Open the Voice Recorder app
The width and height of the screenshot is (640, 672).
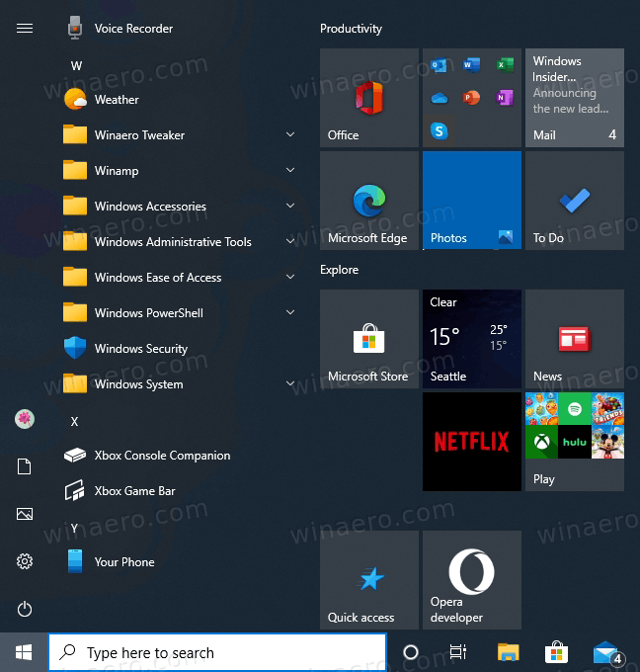180,29
